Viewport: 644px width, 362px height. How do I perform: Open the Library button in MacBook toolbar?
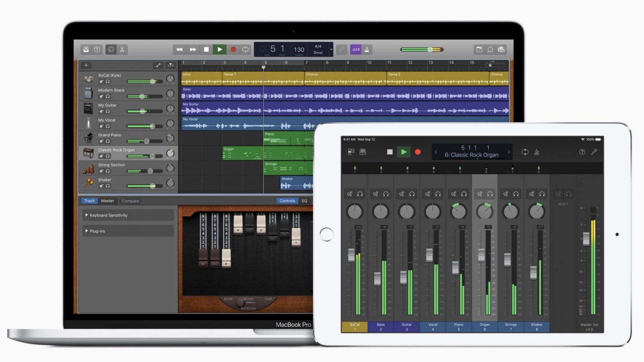coord(86,49)
